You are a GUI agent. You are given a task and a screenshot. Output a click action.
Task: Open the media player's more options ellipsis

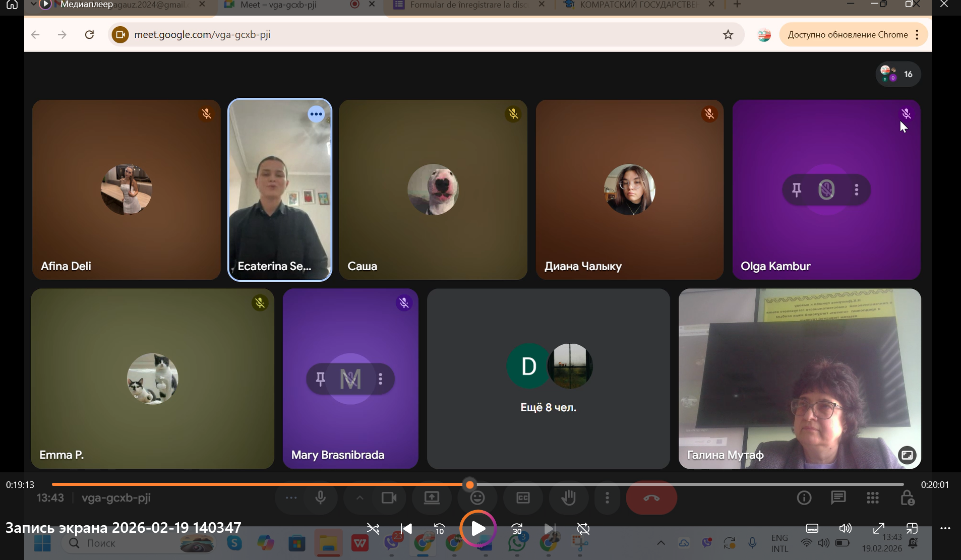[945, 528]
